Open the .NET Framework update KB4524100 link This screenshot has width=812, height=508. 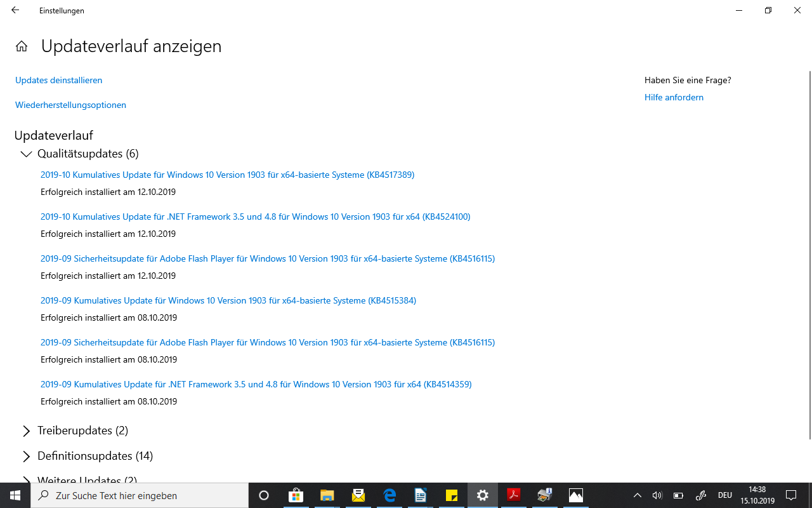255,217
